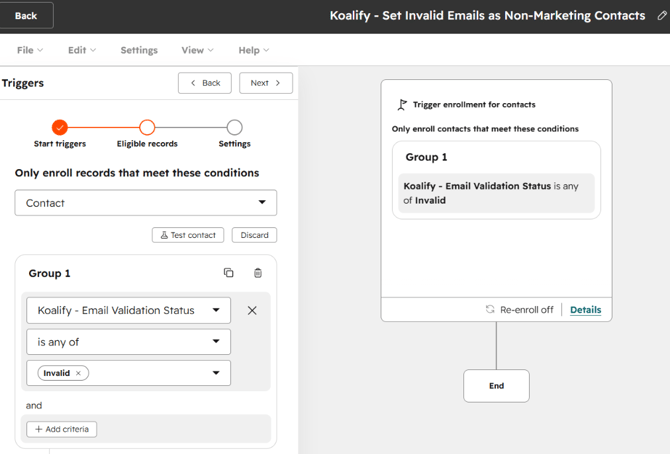Select the End node in the workflow
670x454 pixels.
pos(497,386)
